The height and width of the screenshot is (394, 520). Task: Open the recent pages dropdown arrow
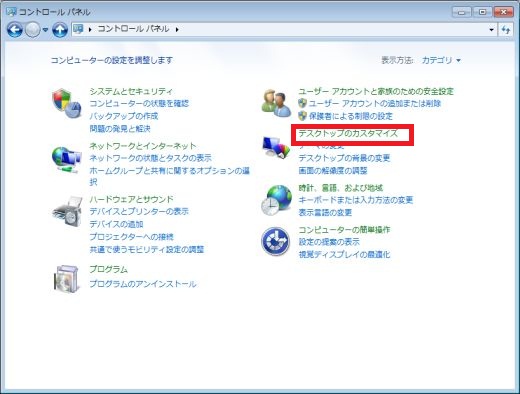point(46,30)
